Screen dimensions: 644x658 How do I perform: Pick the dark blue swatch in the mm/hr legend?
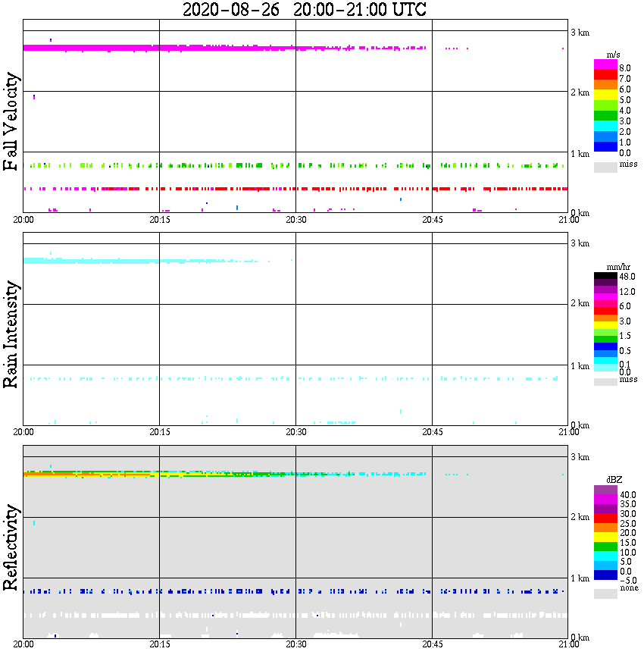point(605,346)
